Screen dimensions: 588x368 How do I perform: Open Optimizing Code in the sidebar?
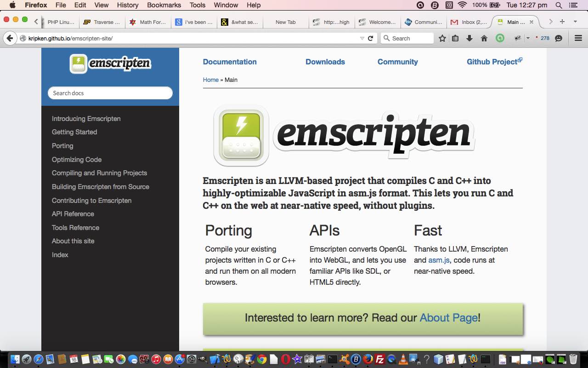pyautogui.click(x=77, y=160)
